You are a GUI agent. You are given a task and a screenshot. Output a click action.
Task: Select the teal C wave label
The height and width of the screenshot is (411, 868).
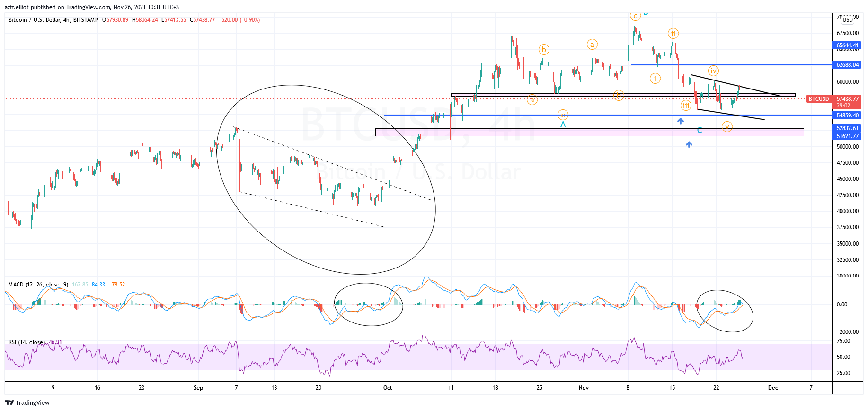pos(700,130)
